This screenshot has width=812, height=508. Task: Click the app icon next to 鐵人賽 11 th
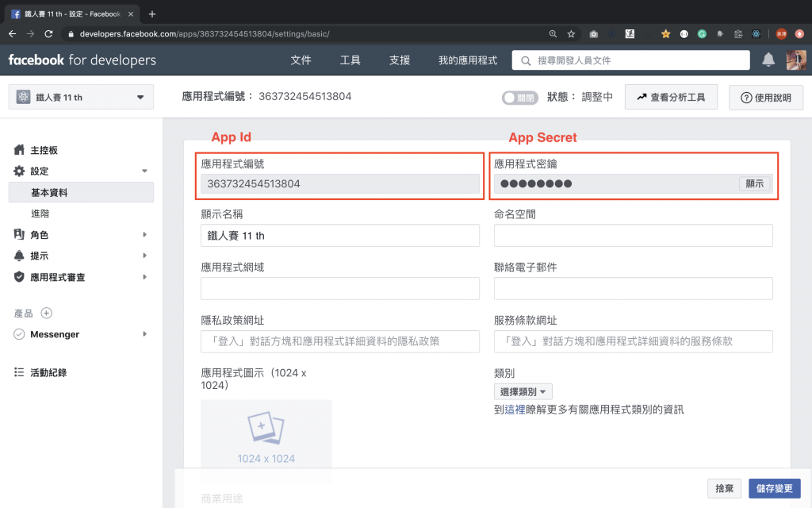point(23,97)
